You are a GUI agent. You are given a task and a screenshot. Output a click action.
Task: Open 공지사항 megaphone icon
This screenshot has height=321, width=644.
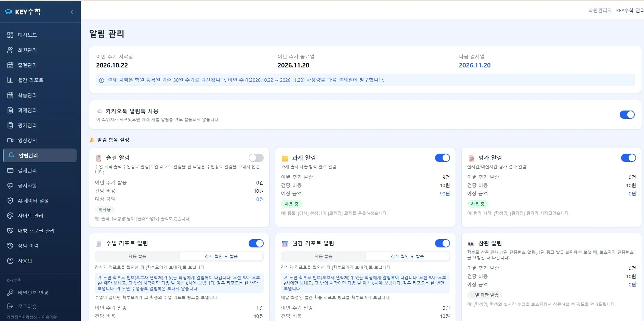(10, 185)
